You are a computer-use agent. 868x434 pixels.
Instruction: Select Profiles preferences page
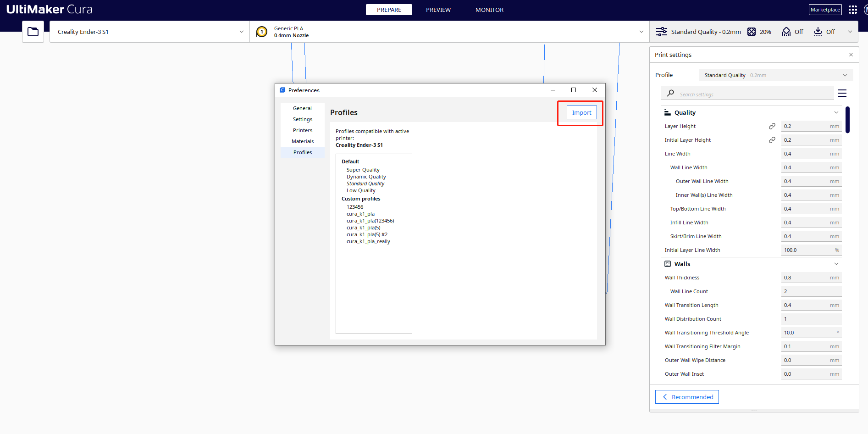click(x=303, y=152)
